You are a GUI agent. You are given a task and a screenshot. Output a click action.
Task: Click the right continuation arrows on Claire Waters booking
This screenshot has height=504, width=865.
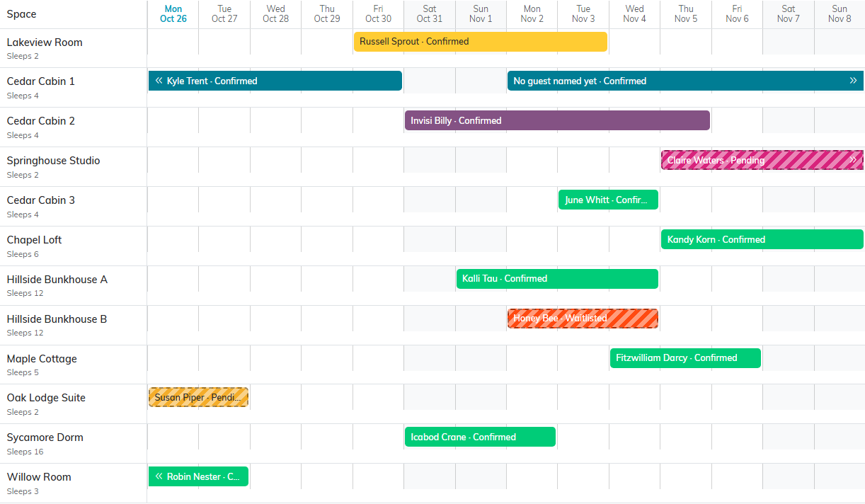853,160
